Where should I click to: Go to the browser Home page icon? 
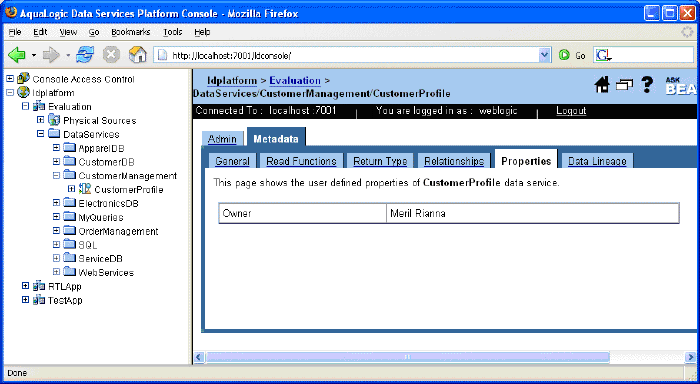coord(138,55)
